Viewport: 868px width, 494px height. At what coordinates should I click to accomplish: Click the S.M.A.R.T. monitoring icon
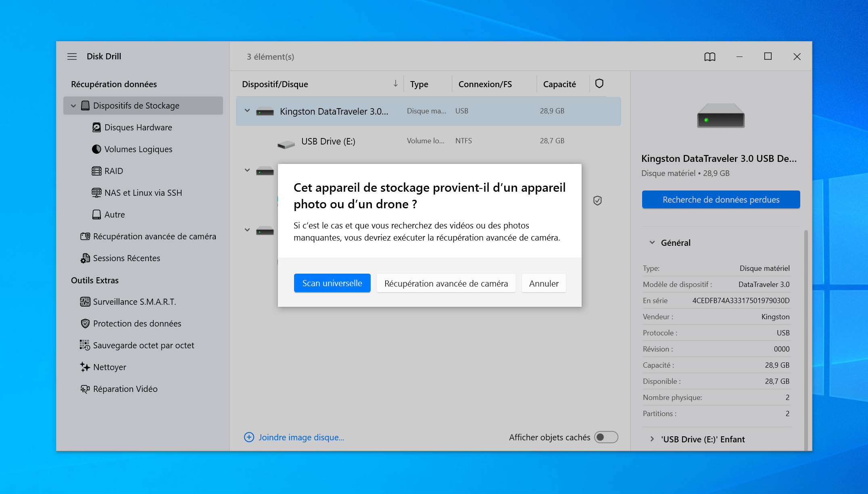[x=85, y=302]
